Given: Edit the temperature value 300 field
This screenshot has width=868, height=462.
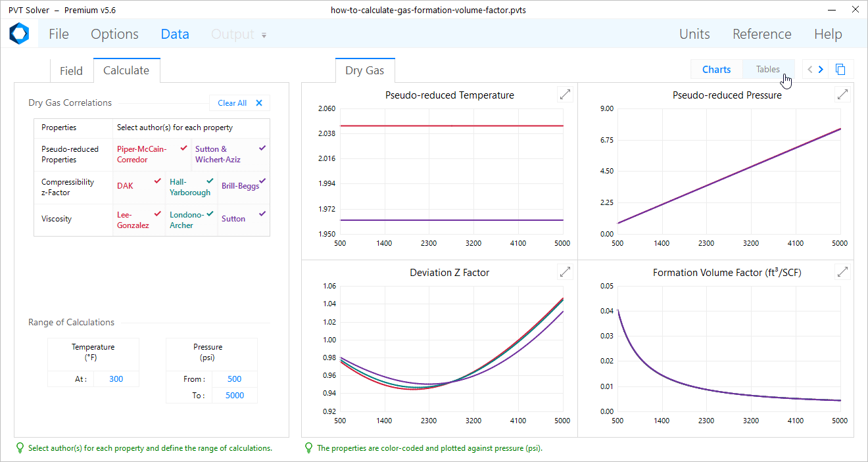Looking at the screenshot, I should [x=116, y=379].
